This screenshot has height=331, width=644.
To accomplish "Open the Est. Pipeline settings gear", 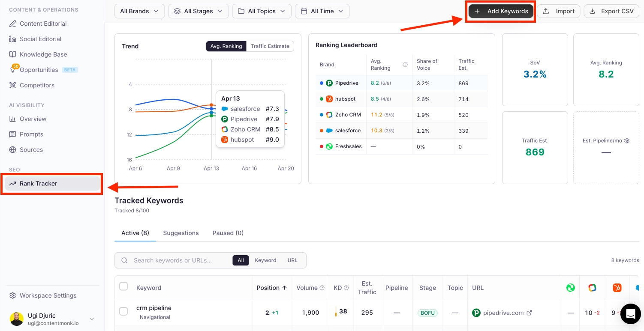I will coord(627,140).
